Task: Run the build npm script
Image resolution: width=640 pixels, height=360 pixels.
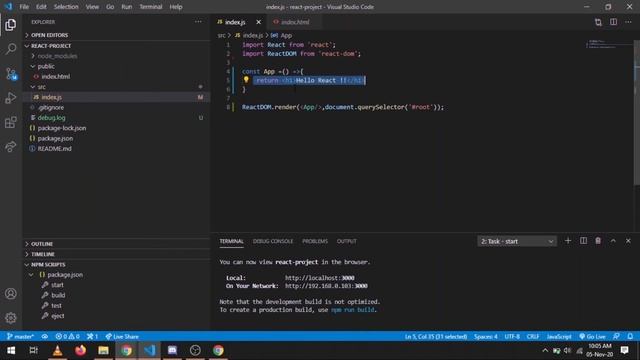Action: click(116, 295)
